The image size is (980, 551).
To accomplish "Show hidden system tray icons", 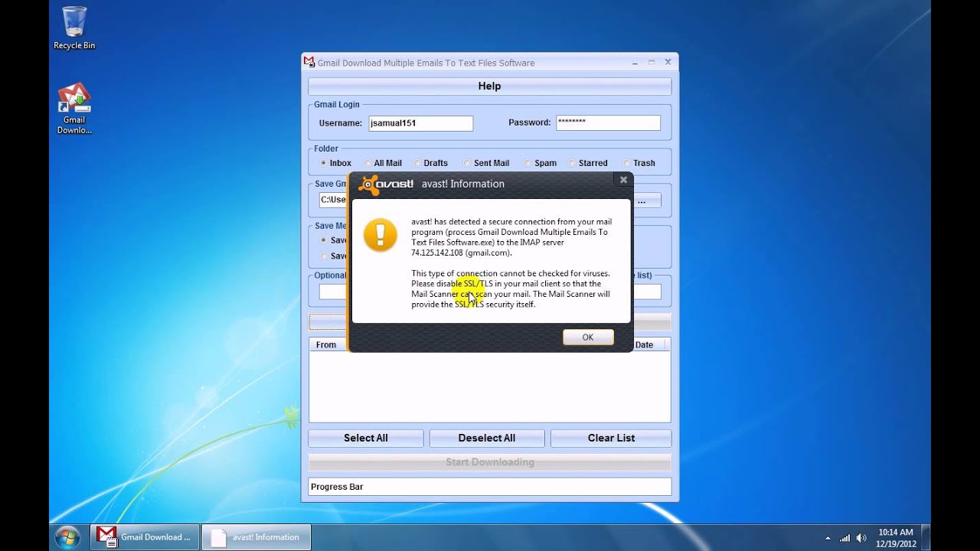I will 828,538.
